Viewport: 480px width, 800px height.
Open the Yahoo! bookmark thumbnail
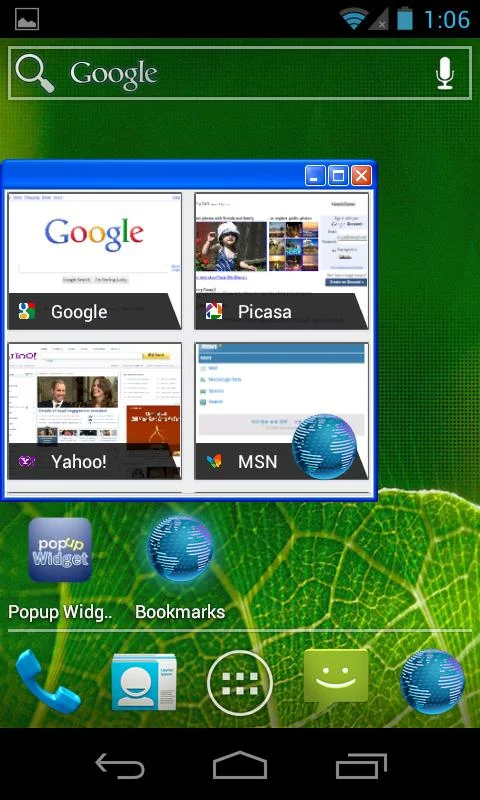[x=94, y=411]
